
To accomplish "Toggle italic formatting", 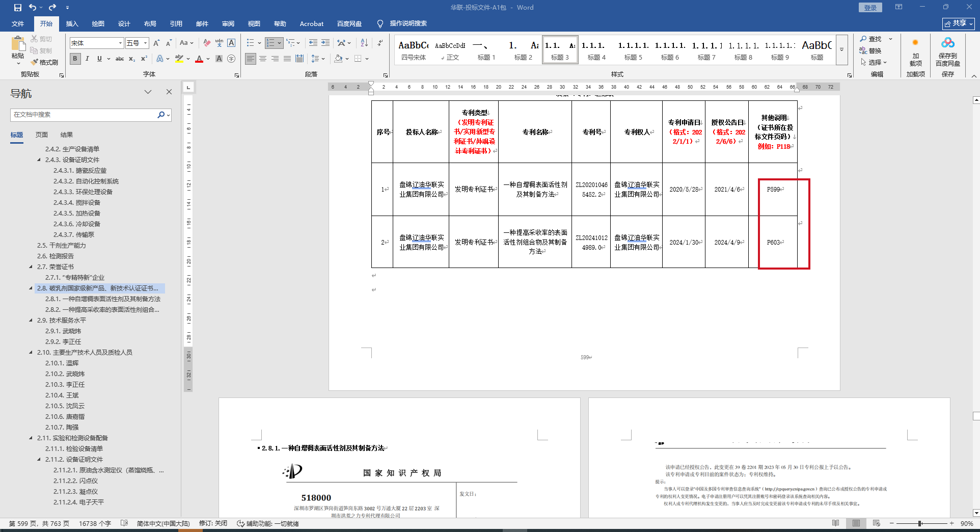I will [87, 59].
